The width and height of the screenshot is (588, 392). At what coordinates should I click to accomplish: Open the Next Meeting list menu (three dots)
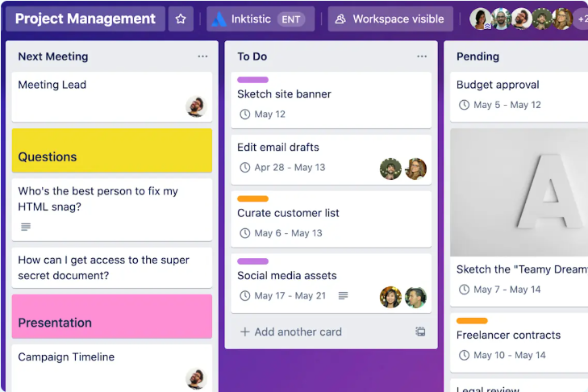click(202, 56)
